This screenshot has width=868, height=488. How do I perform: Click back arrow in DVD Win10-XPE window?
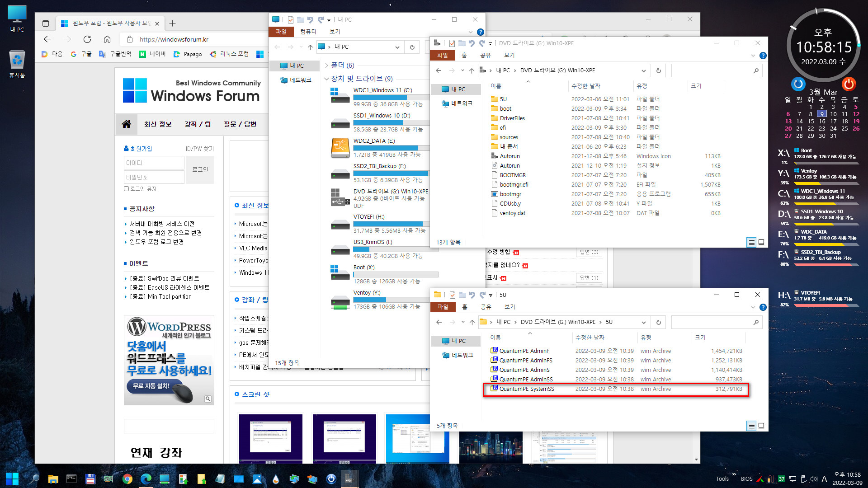pyautogui.click(x=438, y=70)
